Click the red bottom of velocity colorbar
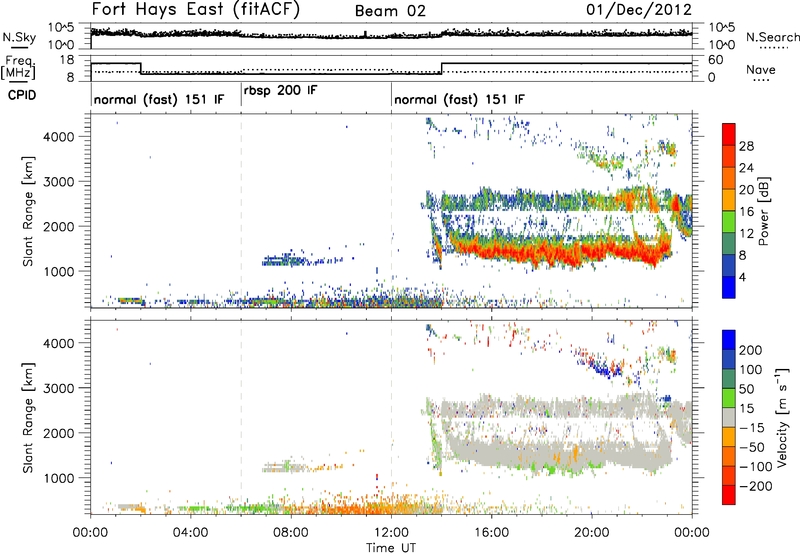 pos(729,495)
